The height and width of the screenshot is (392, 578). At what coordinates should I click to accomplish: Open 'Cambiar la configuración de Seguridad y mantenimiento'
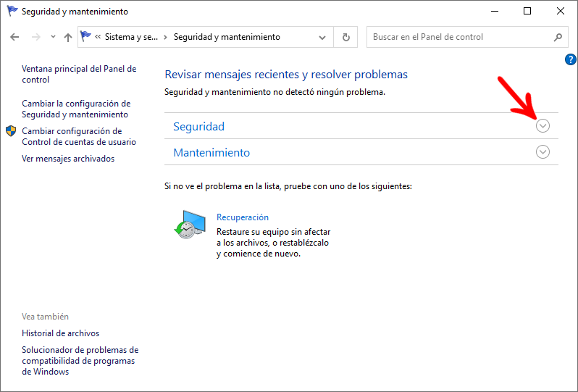76,109
